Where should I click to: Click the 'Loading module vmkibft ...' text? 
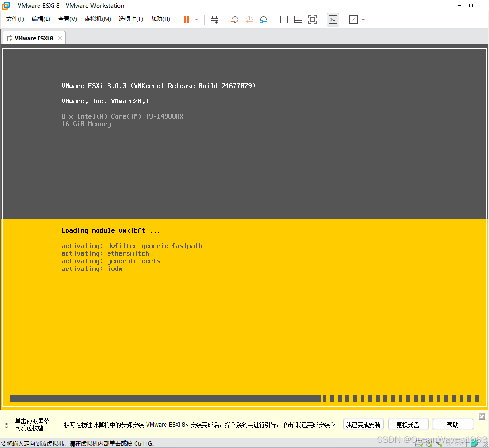pos(111,231)
